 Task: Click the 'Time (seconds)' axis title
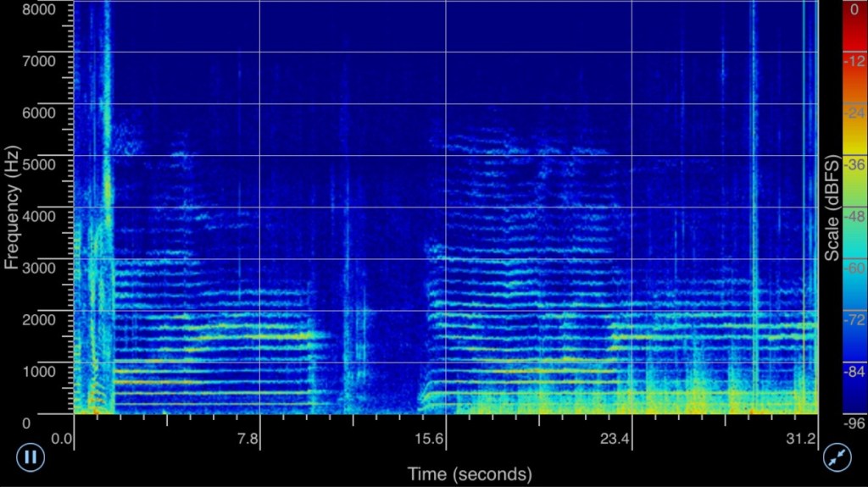coord(470,473)
